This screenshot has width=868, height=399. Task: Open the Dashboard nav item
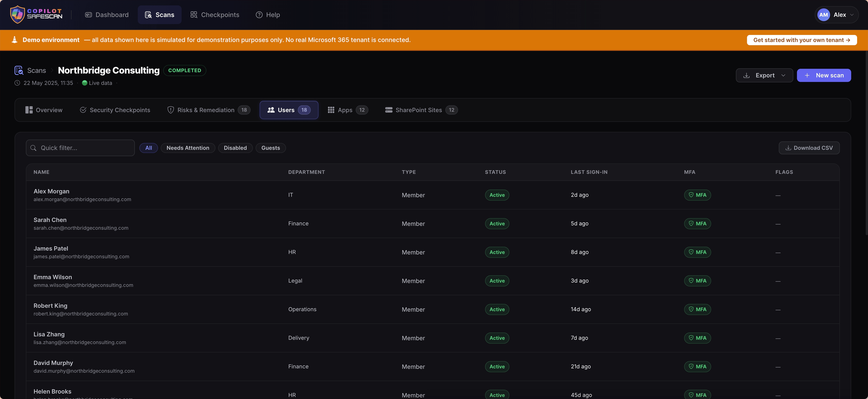pos(107,15)
